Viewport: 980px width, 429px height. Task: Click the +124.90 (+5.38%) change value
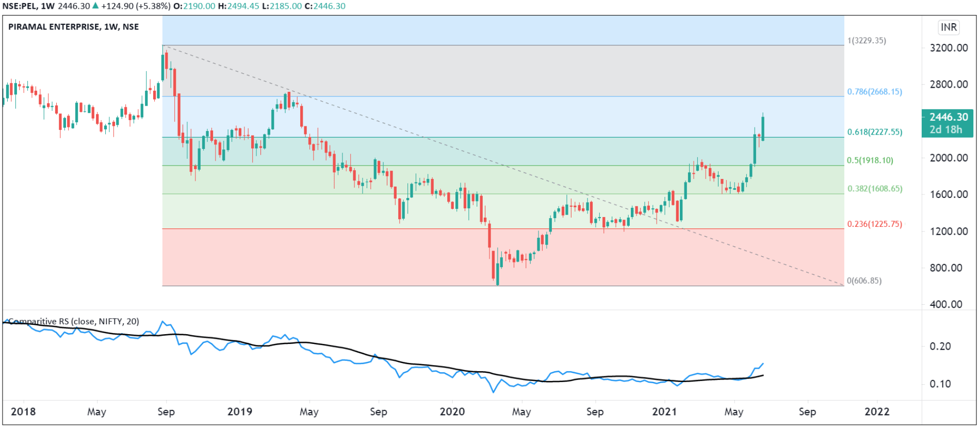click(136, 6)
